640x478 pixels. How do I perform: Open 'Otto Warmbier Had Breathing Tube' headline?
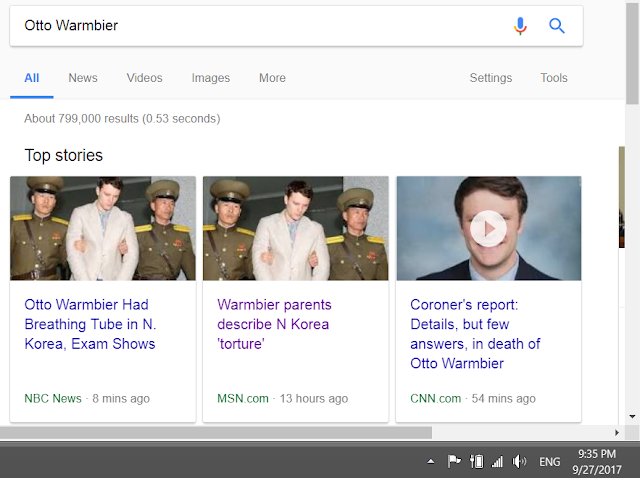coord(90,324)
